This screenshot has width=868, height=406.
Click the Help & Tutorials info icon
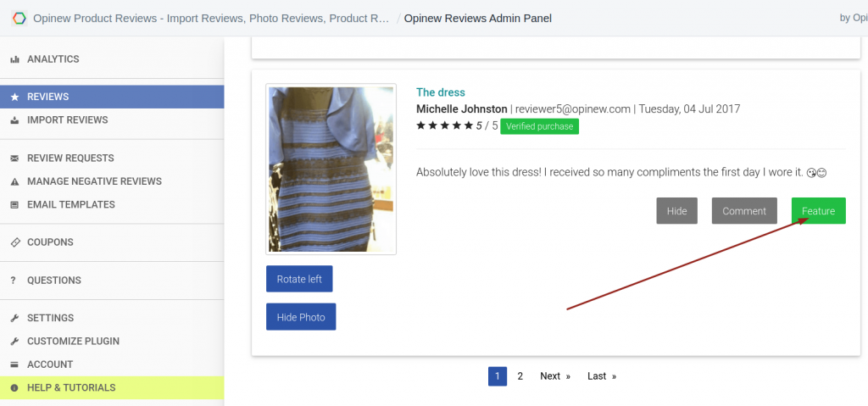point(15,388)
